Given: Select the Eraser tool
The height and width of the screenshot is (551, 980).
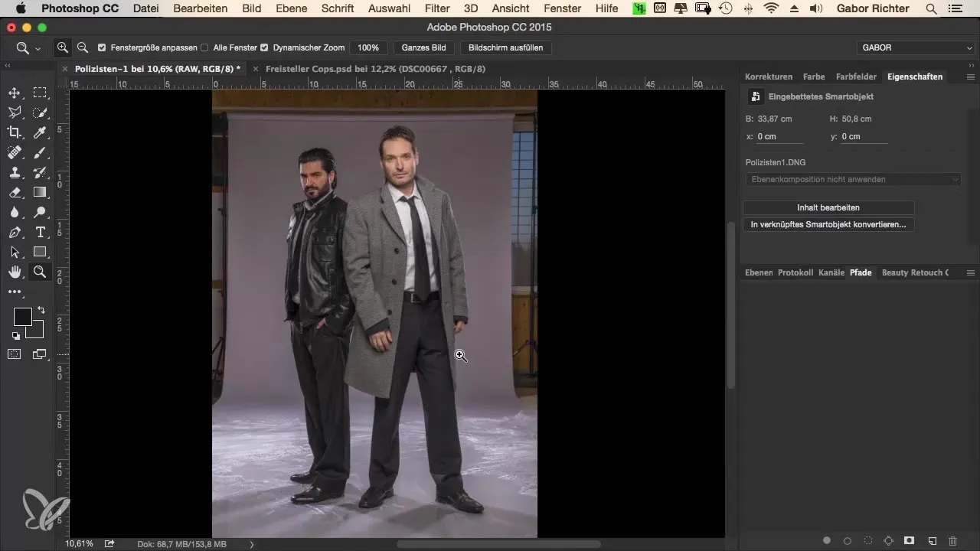Looking at the screenshot, I should 14,192.
